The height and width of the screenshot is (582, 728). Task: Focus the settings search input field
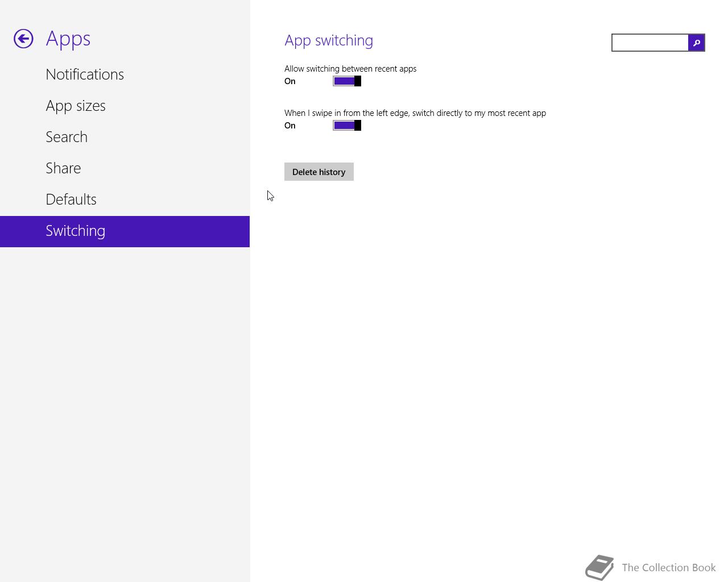[650, 43]
